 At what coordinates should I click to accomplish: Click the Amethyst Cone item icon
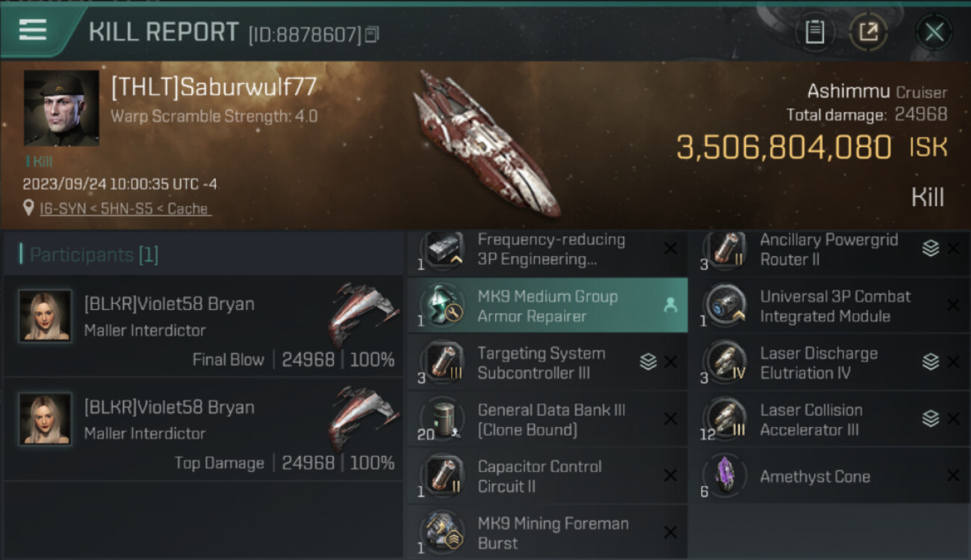724,476
